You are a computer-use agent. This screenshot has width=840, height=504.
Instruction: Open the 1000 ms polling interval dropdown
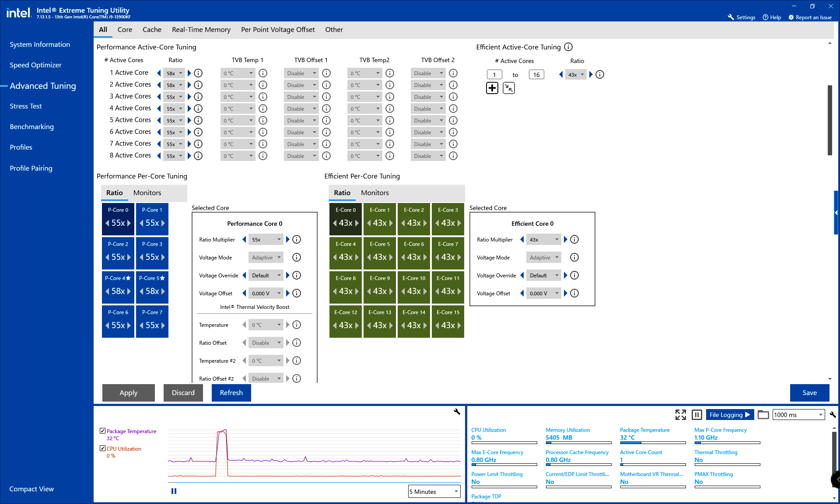tap(799, 415)
